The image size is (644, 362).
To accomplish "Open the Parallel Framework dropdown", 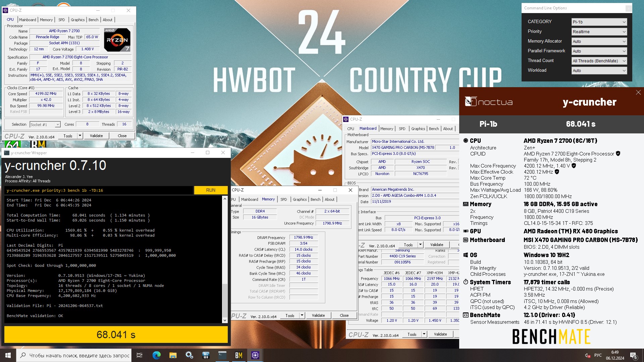I will [x=599, y=51].
